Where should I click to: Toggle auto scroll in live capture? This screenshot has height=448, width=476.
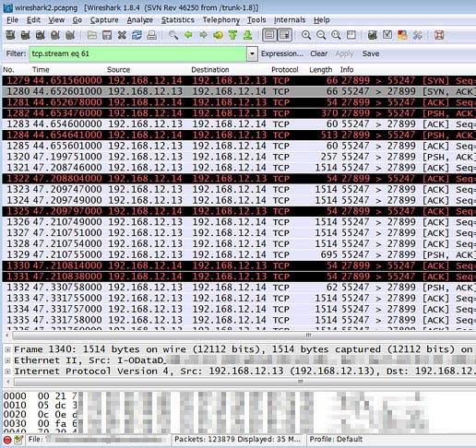[285, 35]
